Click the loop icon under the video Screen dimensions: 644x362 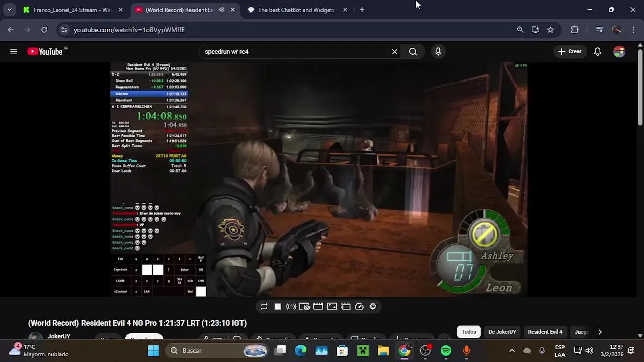(264, 306)
